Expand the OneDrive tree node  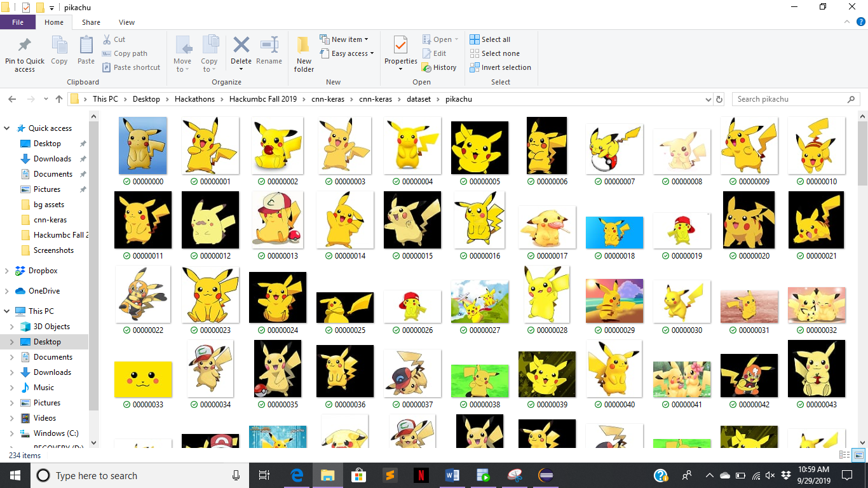coord(7,291)
